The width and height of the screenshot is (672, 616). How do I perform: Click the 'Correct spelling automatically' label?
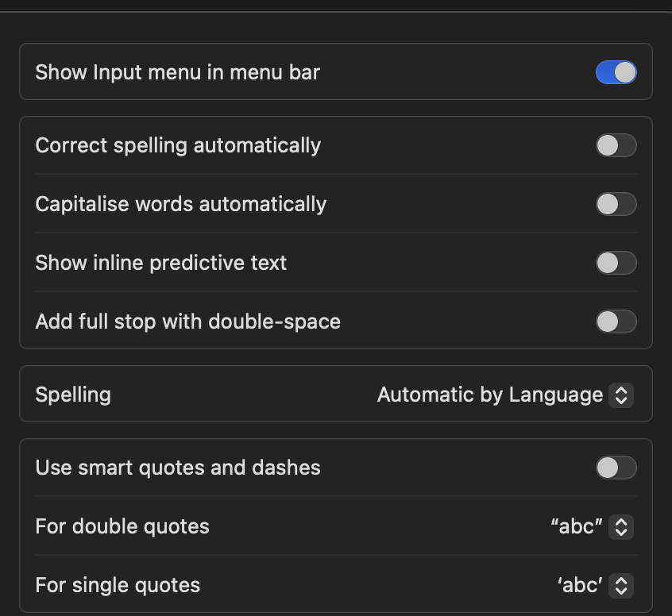[178, 145]
